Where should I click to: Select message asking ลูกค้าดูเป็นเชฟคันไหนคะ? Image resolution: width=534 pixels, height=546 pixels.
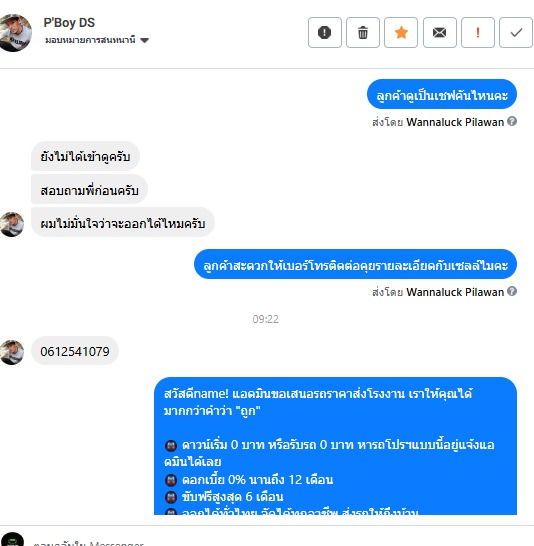click(442, 94)
